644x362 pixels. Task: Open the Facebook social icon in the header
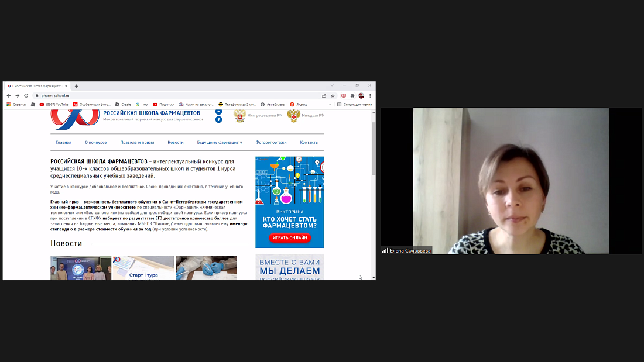[218, 119]
